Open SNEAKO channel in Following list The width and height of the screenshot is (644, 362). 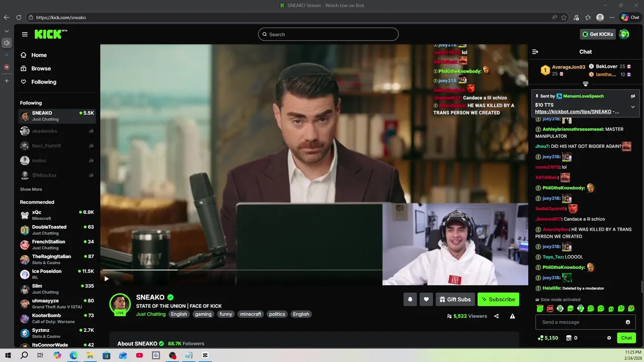57,116
